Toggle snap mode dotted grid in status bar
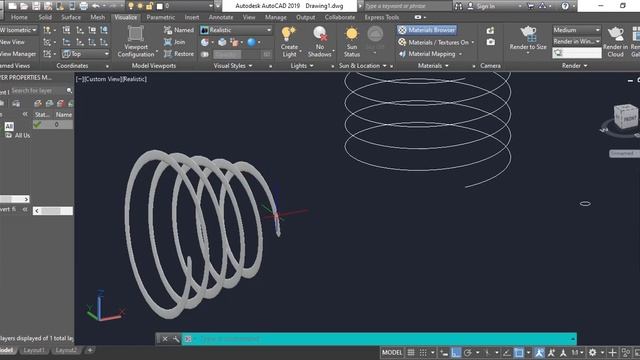Screen dimensions: 640x360 [x=423, y=353]
